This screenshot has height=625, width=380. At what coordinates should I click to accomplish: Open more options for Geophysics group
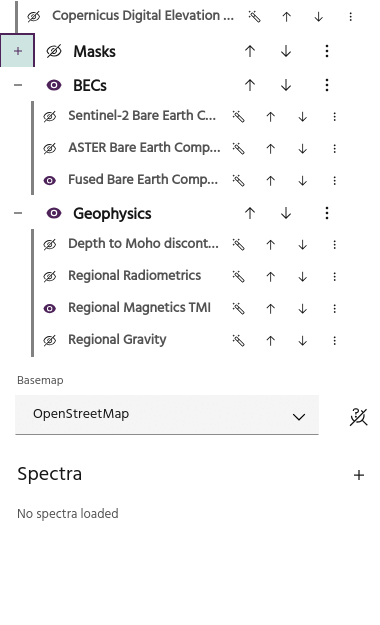tap(327, 213)
